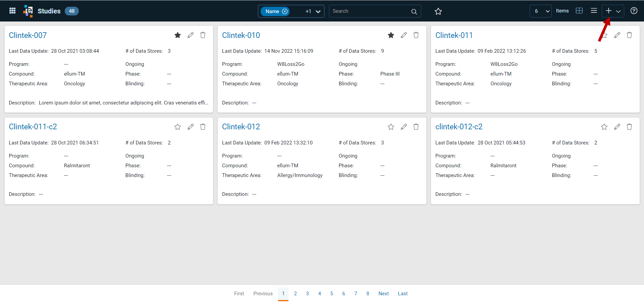Expand the filter dropdown next to +1
The width and height of the screenshot is (644, 303).
tap(318, 11)
